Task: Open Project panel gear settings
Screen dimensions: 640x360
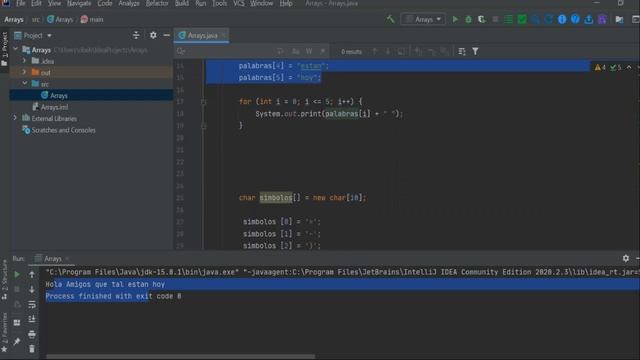Action: [x=153, y=36]
